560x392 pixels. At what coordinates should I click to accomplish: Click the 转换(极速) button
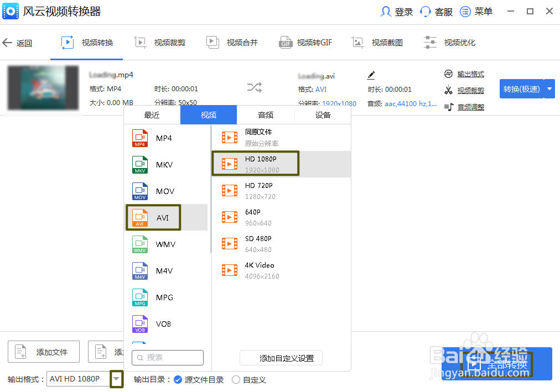click(x=521, y=89)
